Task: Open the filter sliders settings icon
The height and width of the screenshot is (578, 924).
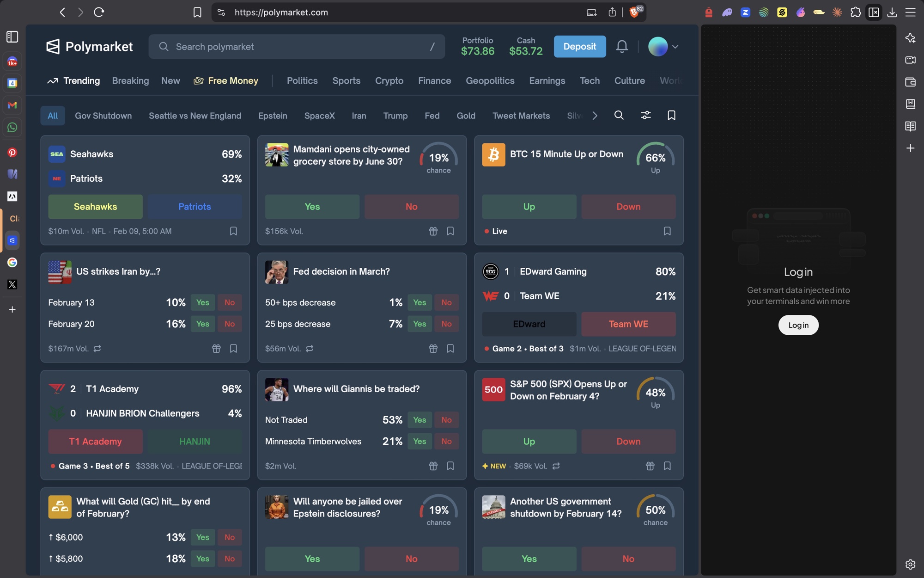Action: tap(646, 116)
